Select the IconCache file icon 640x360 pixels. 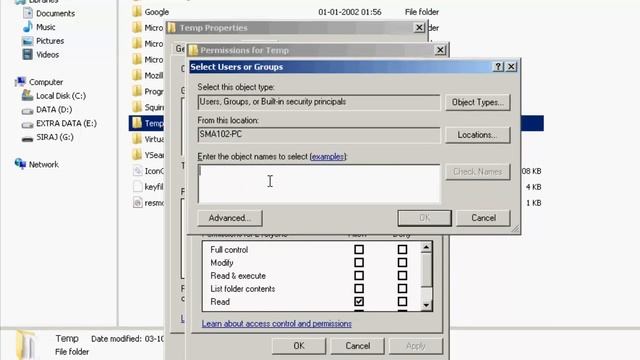[x=138, y=171]
